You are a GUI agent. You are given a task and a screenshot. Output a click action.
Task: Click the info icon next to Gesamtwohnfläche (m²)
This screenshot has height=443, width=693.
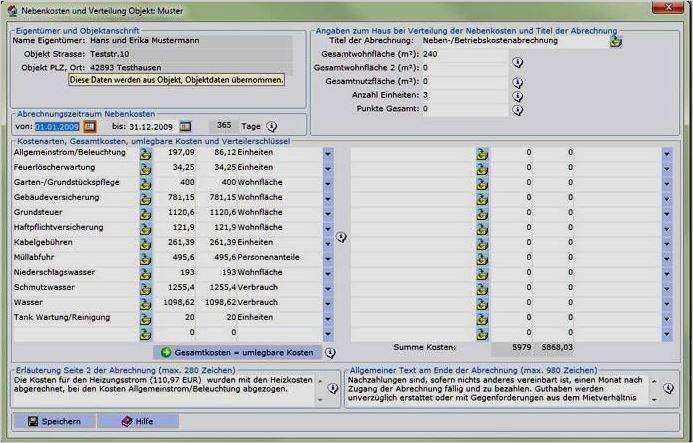point(518,62)
